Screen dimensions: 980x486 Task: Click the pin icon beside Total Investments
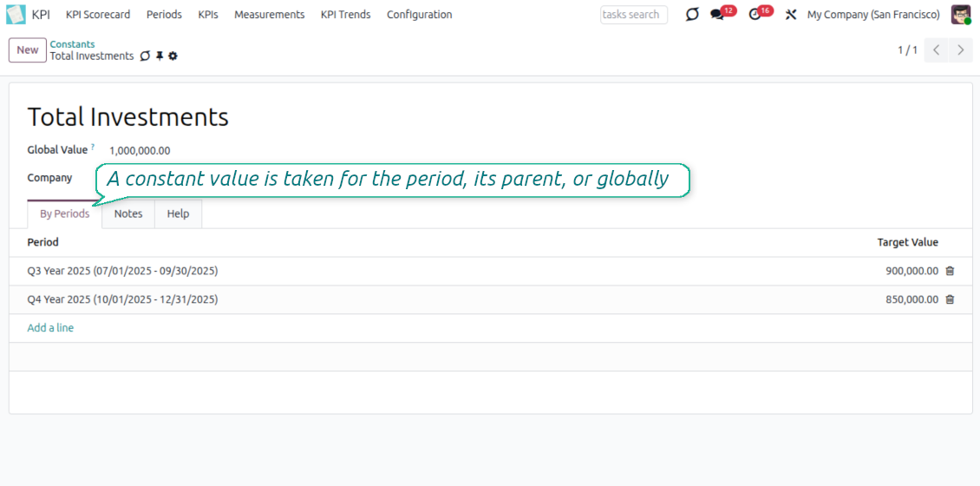point(160,56)
